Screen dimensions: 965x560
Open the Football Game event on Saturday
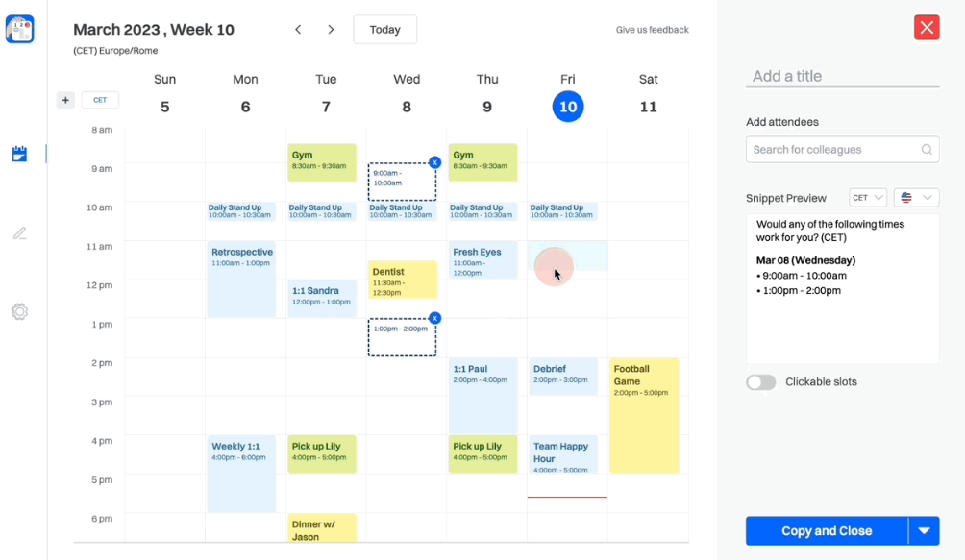pos(644,415)
